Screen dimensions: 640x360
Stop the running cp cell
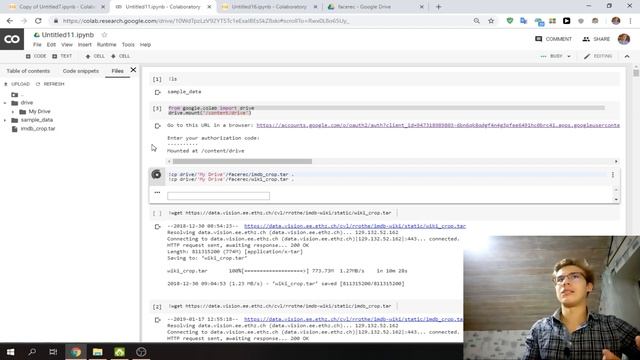156,175
